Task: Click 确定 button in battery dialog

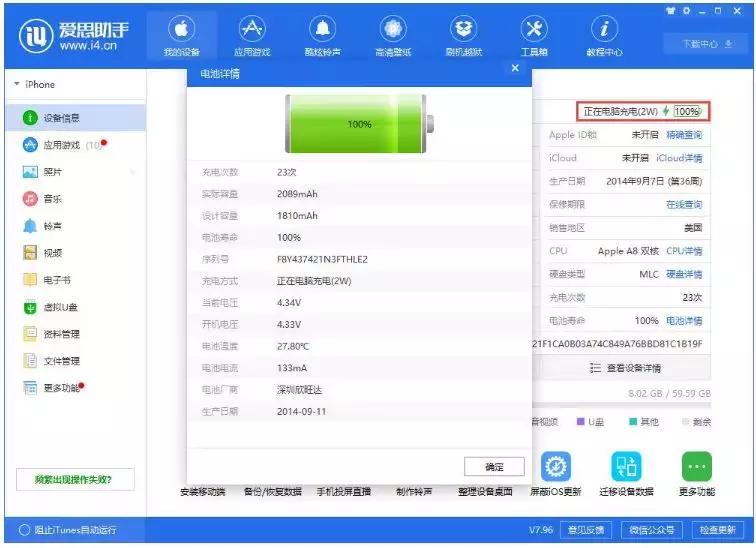Action: point(494,467)
